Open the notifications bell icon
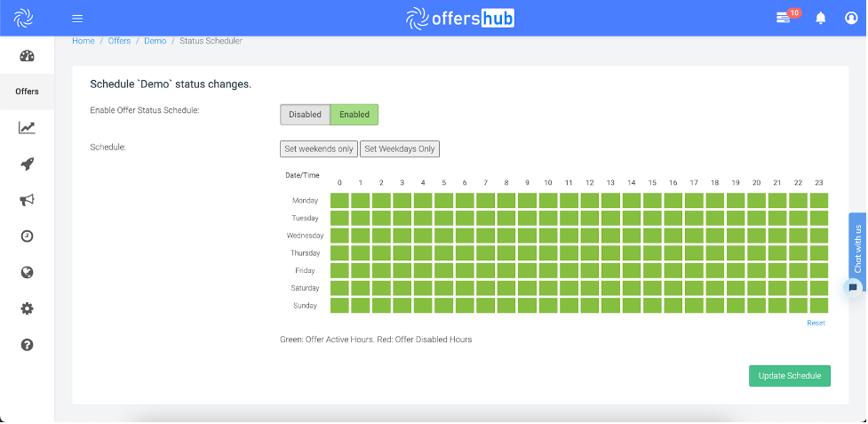 [x=820, y=18]
